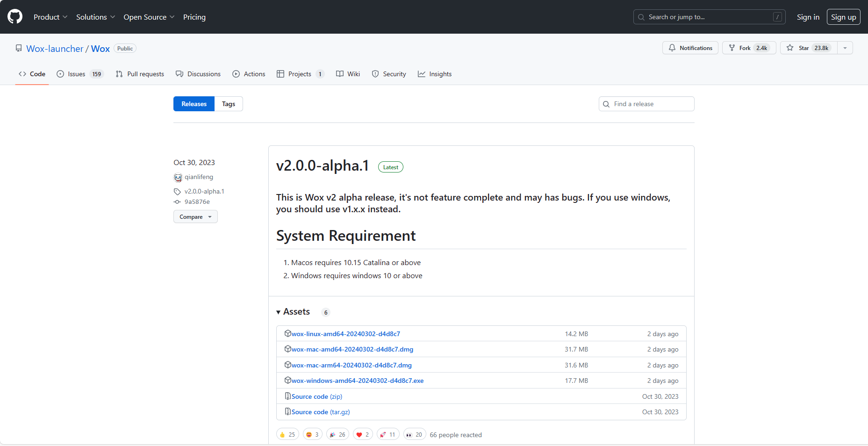This screenshot has width=868, height=446.
Task: Open the Wox-launcher owner page
Action: (x=55, y=49)
